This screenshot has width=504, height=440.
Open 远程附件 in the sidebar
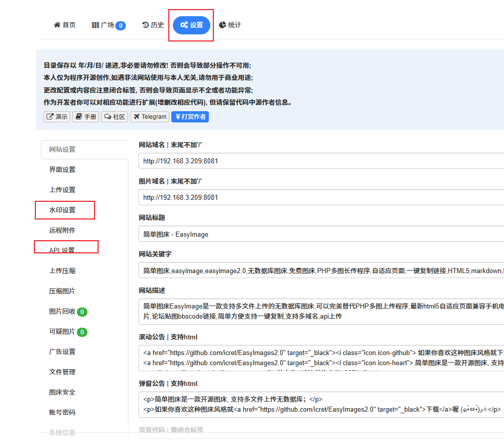click(x=62, y=230)
